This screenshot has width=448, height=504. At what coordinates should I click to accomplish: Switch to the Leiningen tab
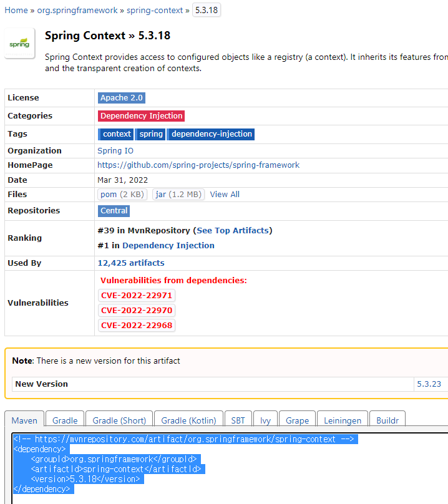coord(343,420)
